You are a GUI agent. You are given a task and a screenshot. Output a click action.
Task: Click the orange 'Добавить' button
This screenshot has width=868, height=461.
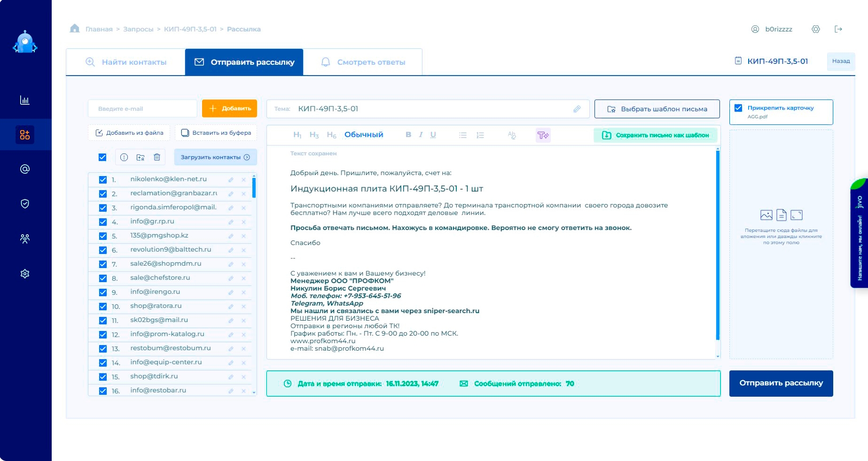(229, 108)
